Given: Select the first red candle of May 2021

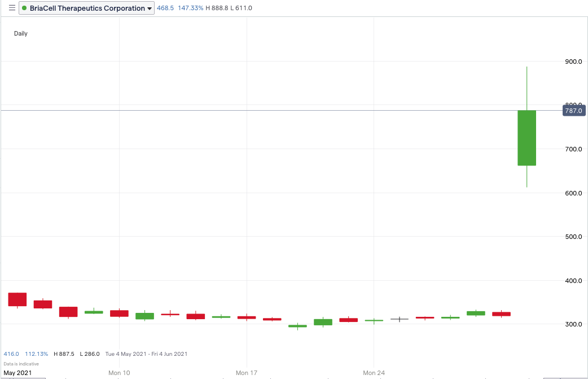Looking at the screenshot, I should [x=17, y=299].
